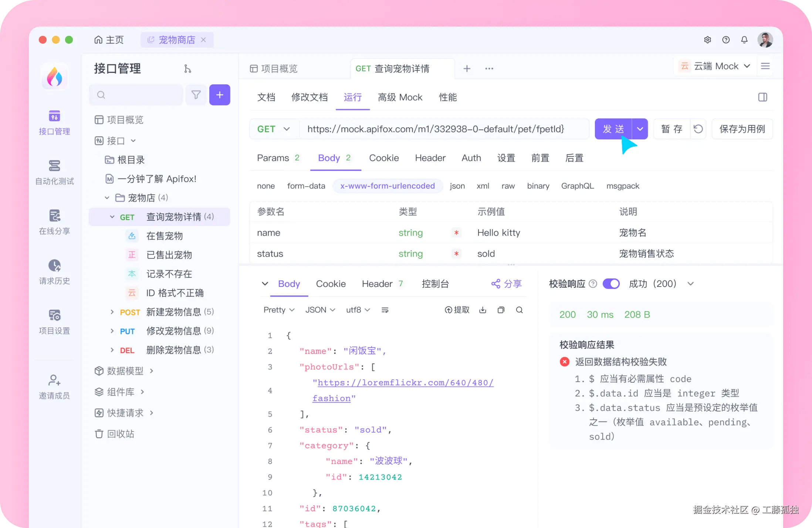Click the branch icon beside 接口管理
812x528 pixels.
[x=187, y=69]
